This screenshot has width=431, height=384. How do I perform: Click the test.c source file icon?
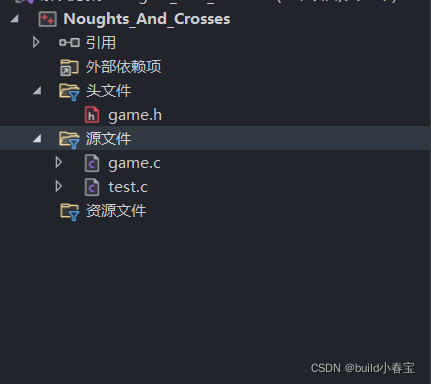(x=92, y=187)
